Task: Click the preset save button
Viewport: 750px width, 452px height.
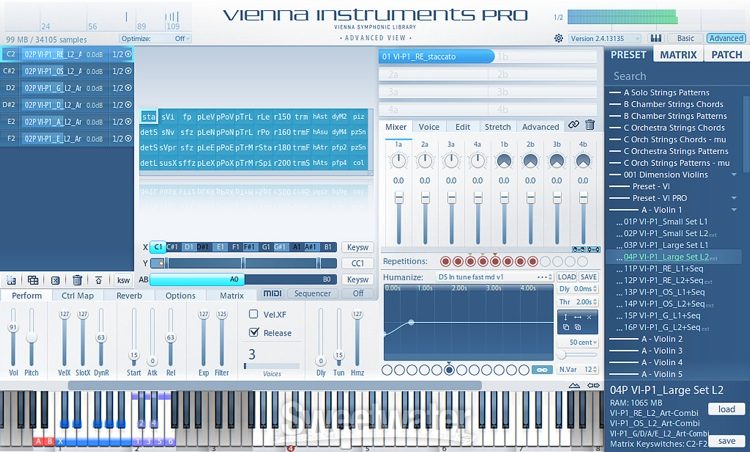Action: click(x=726, y=441)
